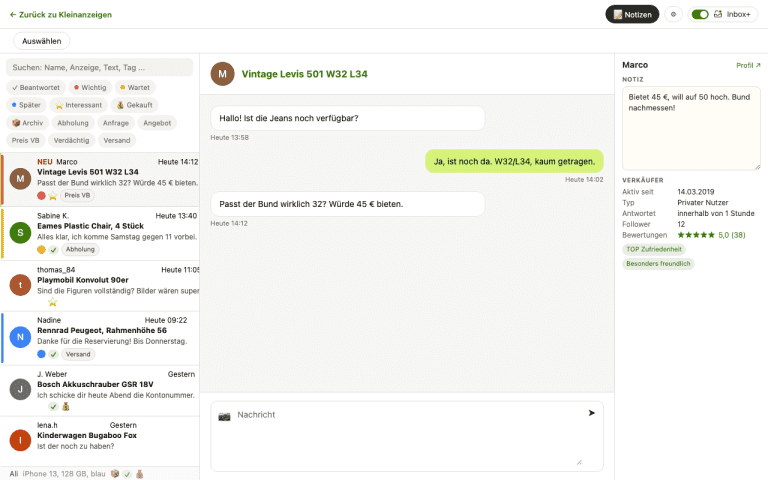Click message 'Hallo! Ist die Jeans noch verfügbar?'
The height and width of the screenshot is (480, 768).
click(348, 118)
